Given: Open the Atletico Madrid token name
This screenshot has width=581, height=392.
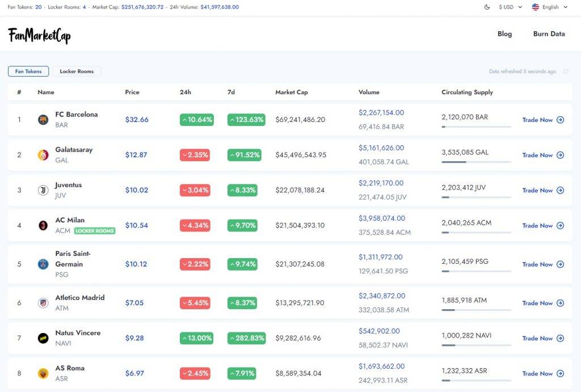Looking at the screenshot, I should click(79, 297).
